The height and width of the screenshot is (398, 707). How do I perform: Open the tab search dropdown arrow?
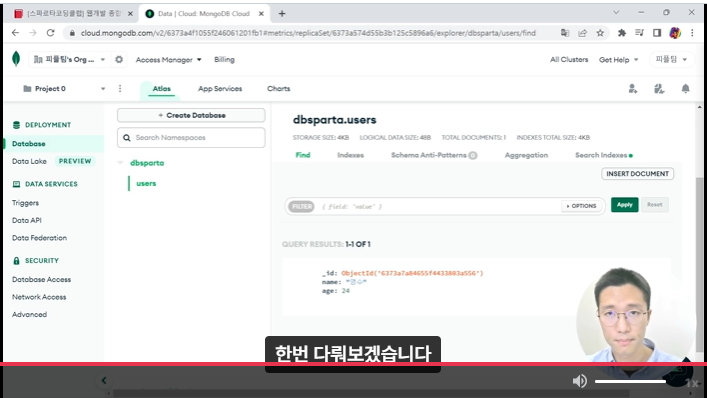pos(616,13)
